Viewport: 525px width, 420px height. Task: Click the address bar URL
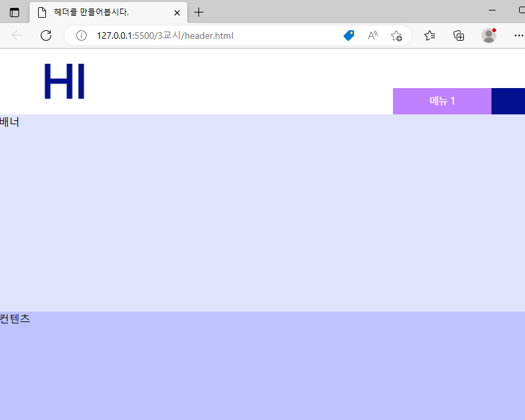click(x=165, y=35)
